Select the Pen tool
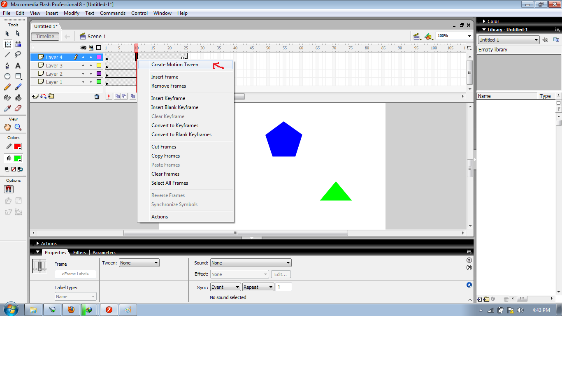This screenshot has height=392, width=562. coord(7,66)
